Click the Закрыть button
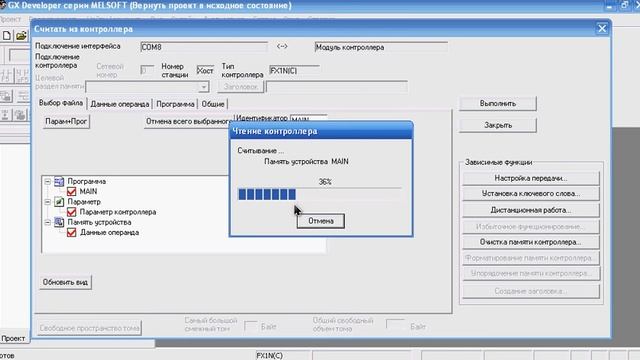The image size is (640, 360). click(498, 125)
